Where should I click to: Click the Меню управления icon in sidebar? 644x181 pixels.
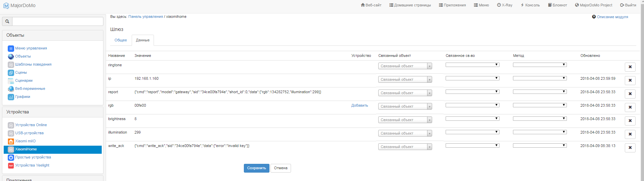(x=11, y=48)
